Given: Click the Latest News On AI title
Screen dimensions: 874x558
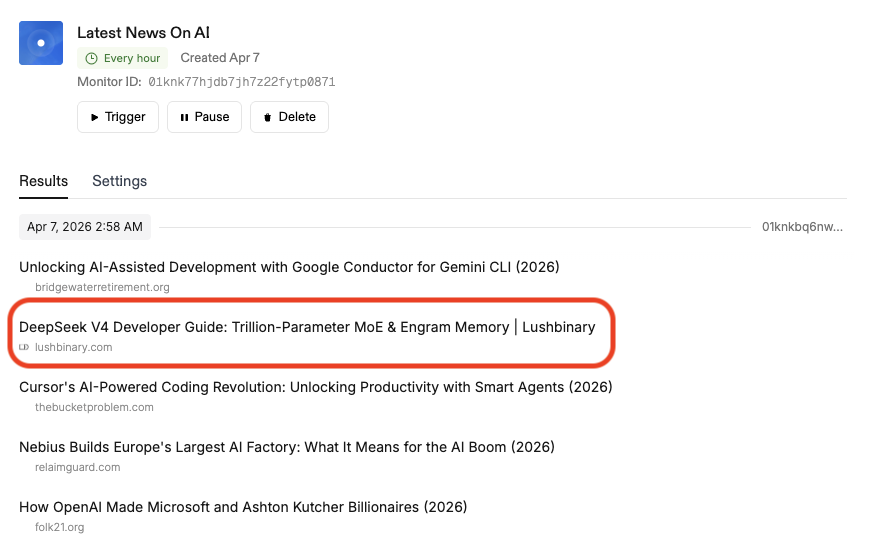Looking at the screenshot, I should tap(143, 33).
